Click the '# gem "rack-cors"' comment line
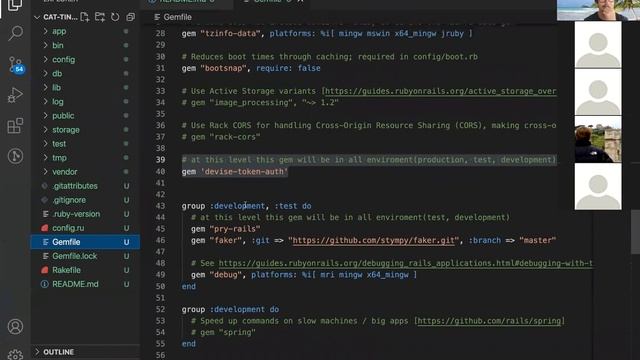Screen dimensions: 640x360 pyautogui.click(x=221, y=137)
